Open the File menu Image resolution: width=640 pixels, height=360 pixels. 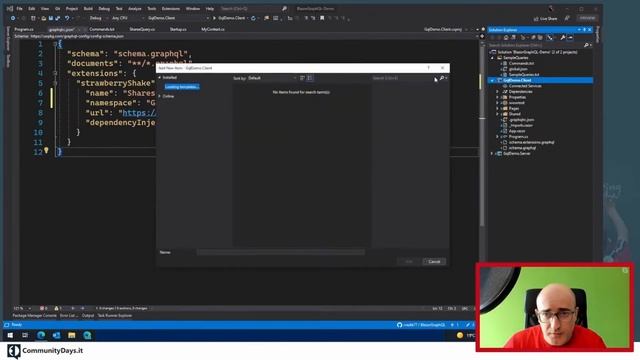tap(19, 9)
